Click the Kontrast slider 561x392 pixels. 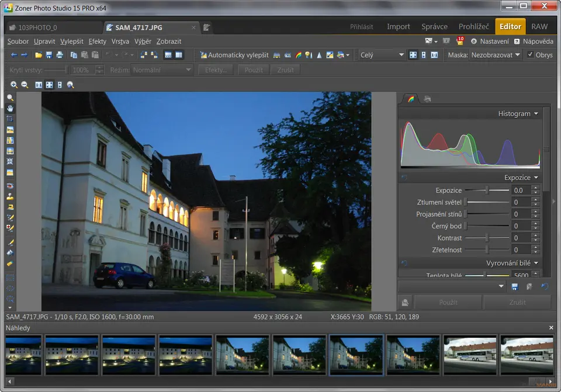click(487, 238)
